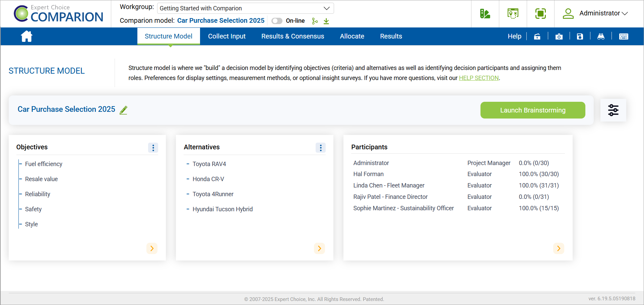Follow the HELP SECTION link
644x305 pixels.
click(478, 78)
